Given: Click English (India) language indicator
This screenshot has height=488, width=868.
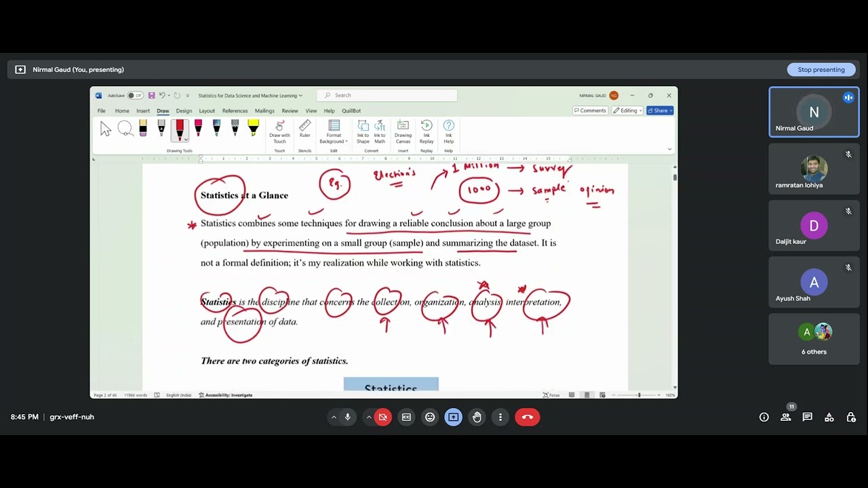Looking at the screenshot, I should [179, 395].
